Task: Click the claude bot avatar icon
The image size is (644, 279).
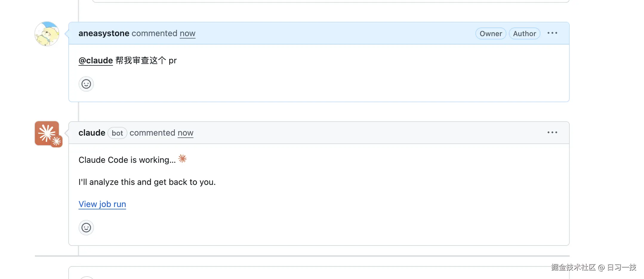Action: [x=47, y=133]
